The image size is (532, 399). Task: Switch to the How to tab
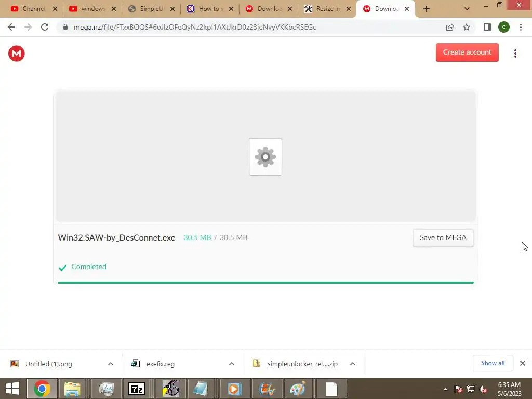point(210,9)
